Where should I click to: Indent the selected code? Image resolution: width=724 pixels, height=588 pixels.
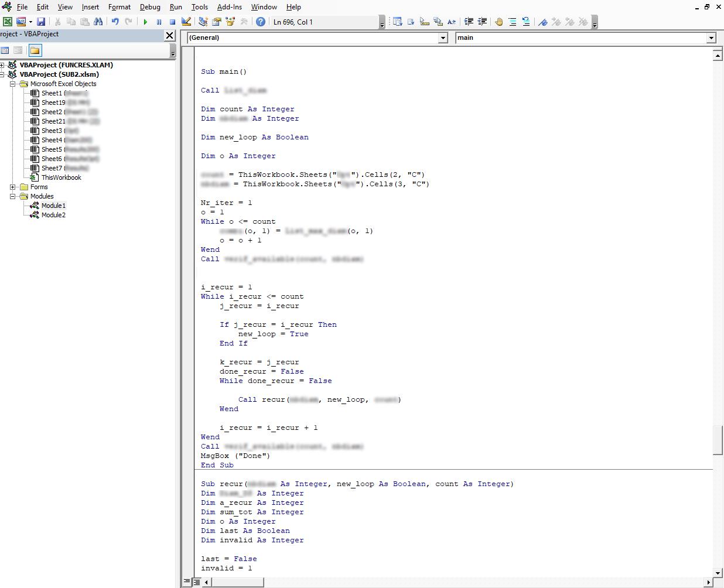pyautogui.click(x=469, y=22)
